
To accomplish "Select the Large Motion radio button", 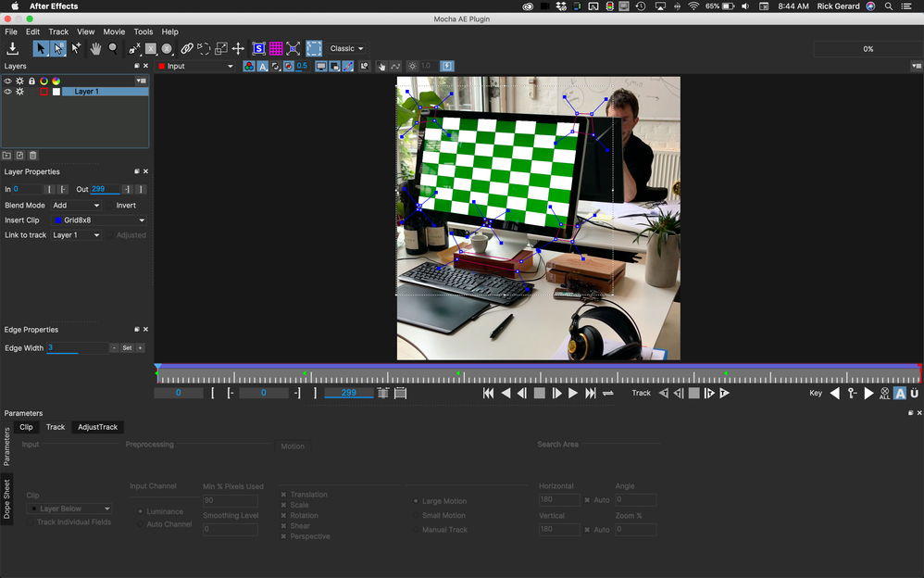I will pyautogui.click(x=416, y=501).
